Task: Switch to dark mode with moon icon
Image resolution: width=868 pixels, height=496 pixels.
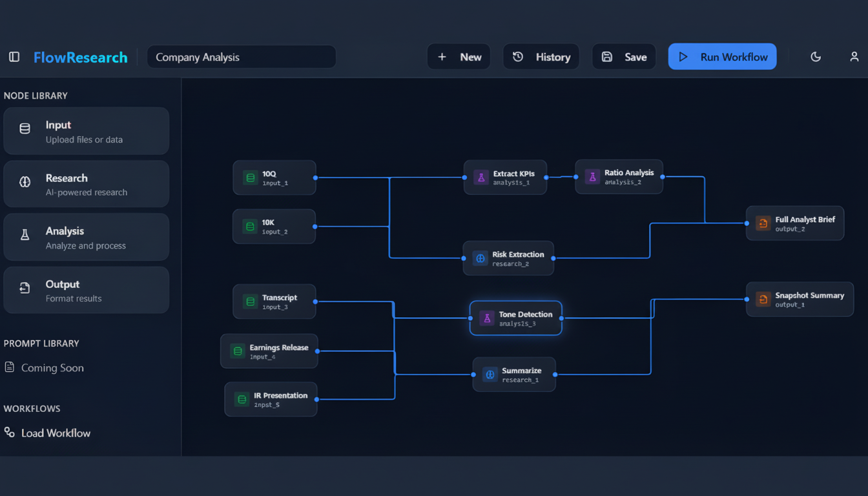Action: (x=816, y=57)
